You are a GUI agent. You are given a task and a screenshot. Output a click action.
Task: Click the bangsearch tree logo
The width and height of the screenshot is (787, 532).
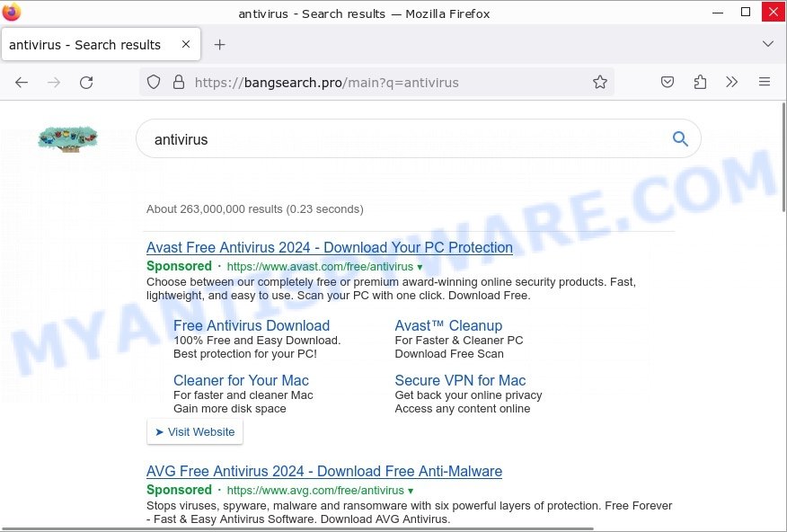(x=67, y=138)
